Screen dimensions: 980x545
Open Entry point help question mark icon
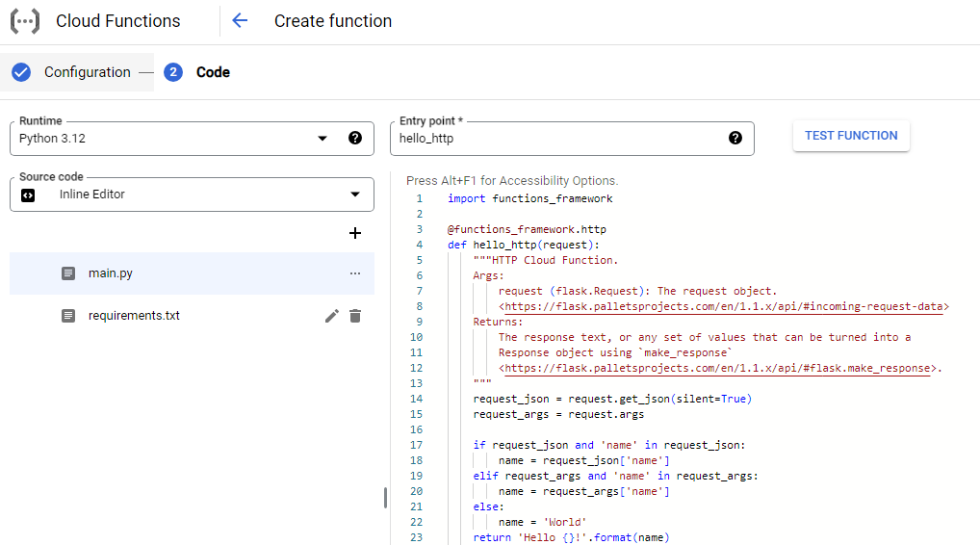(x=735, y=138)
